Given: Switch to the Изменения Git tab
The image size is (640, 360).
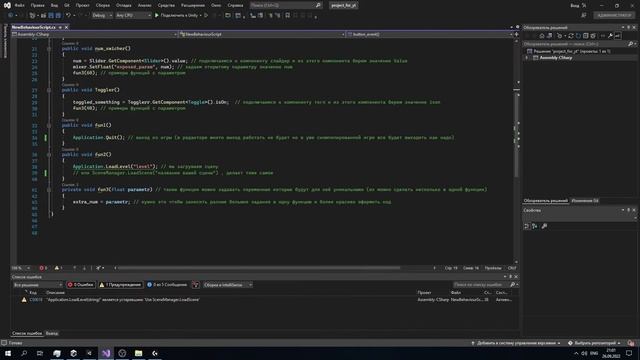Looking at the screenshot, I should click(x=585, y=201).
